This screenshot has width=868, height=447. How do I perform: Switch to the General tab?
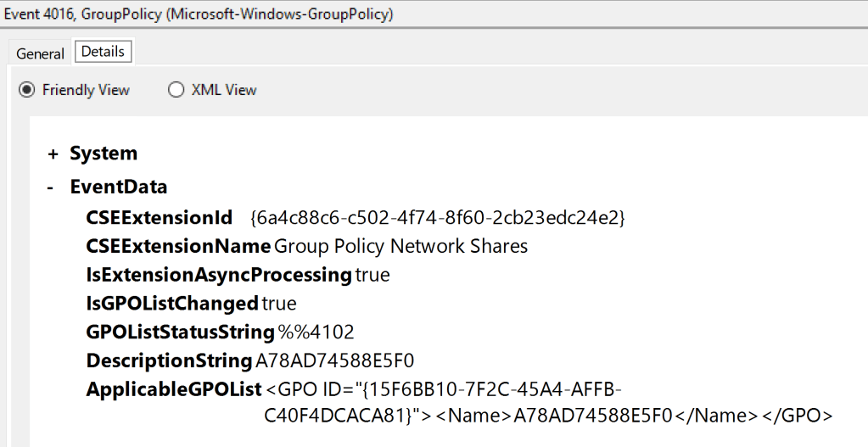[x=40, y=53]
